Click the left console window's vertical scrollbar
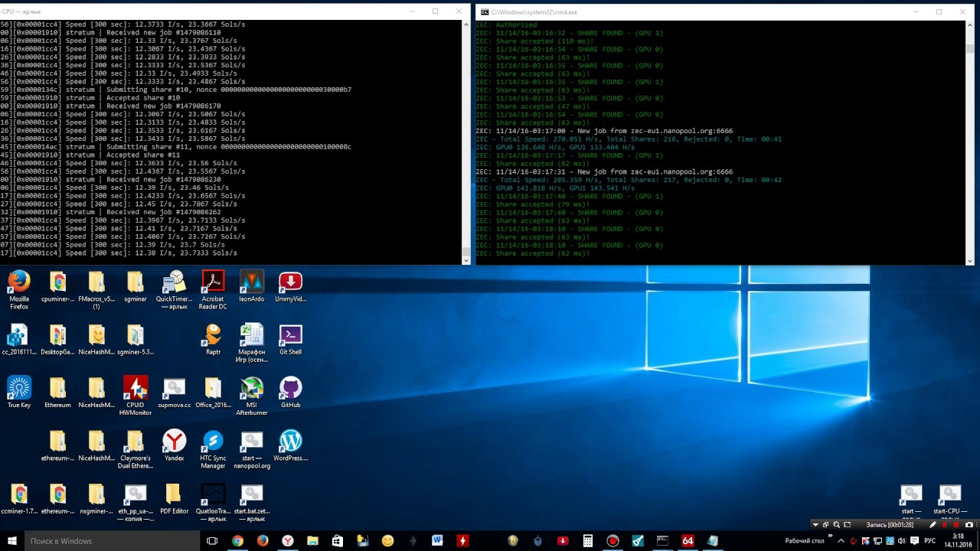The height and width of the screenshot is (551, 980). click(x=466, y=138)
